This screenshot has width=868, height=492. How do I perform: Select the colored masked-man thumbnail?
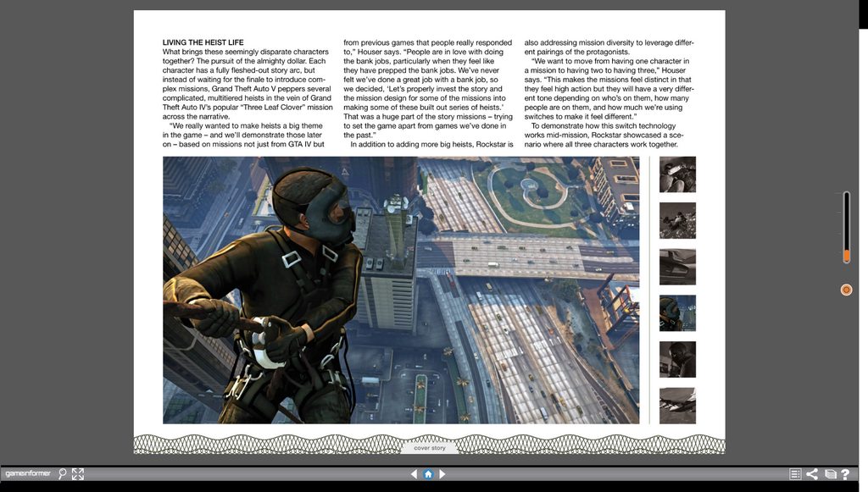pos(677,312)
